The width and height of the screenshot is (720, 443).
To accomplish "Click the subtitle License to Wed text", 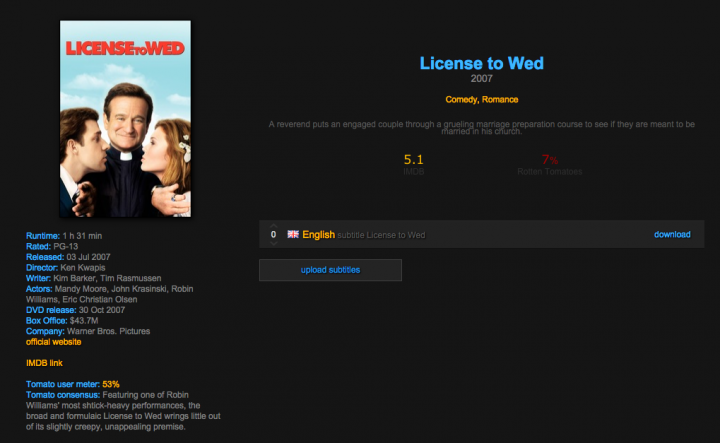I will [381, 235].
